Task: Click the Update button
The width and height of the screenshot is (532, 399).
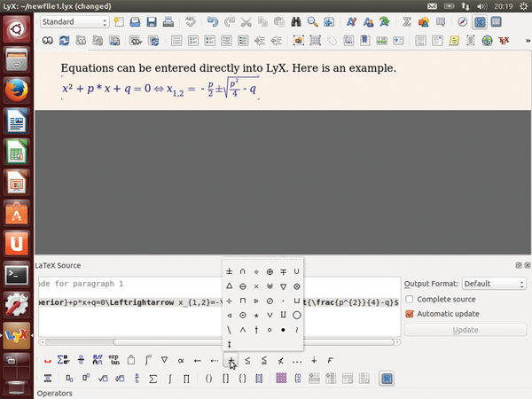Action: click(465, 330)
